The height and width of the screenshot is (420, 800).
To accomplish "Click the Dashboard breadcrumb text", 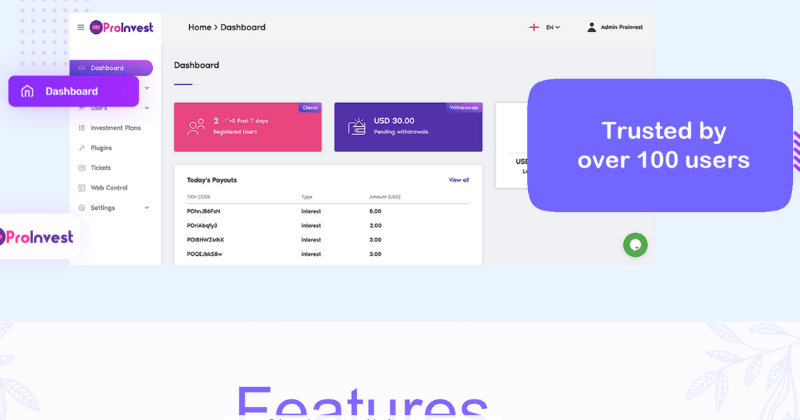I will coord(243,27).
